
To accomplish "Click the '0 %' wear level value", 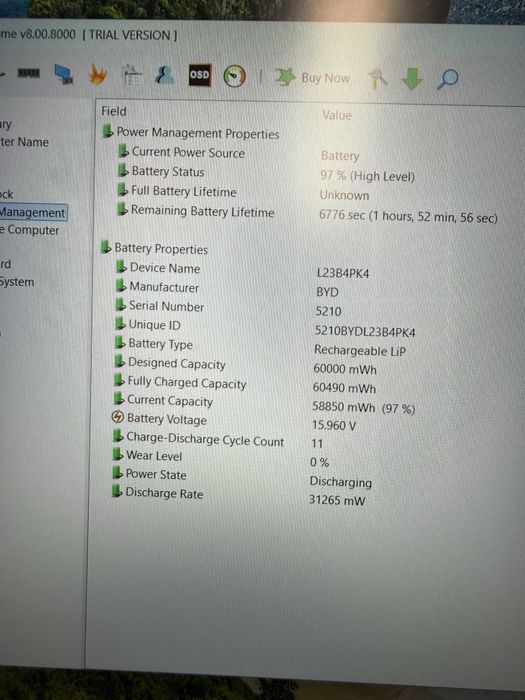I will point(320,462).
